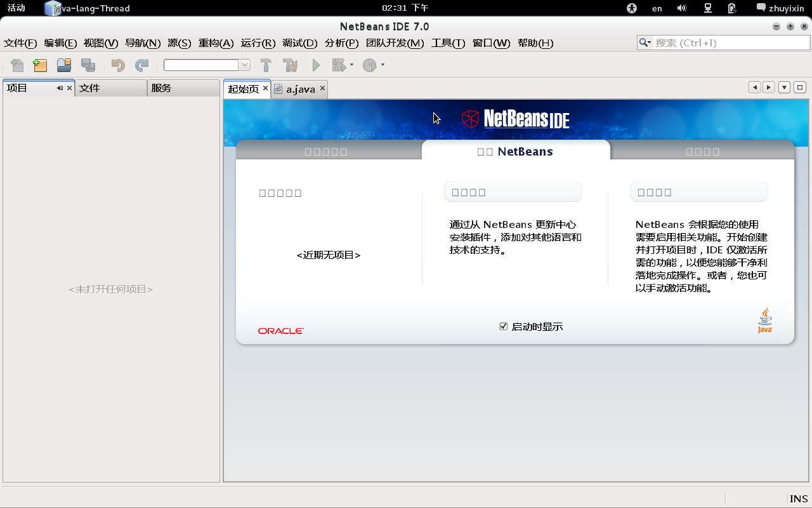Open the 工具(T) menu

(448, 43)
